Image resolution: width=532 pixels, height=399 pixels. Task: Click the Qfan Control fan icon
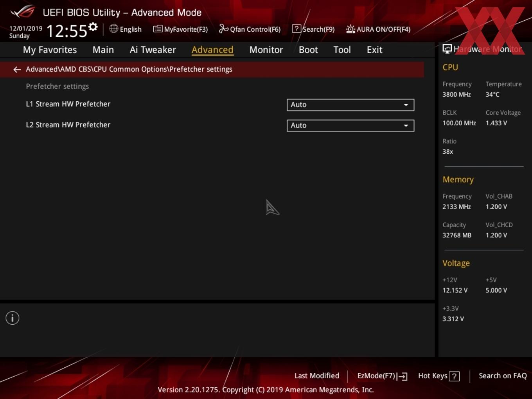(x=223, y=29)
